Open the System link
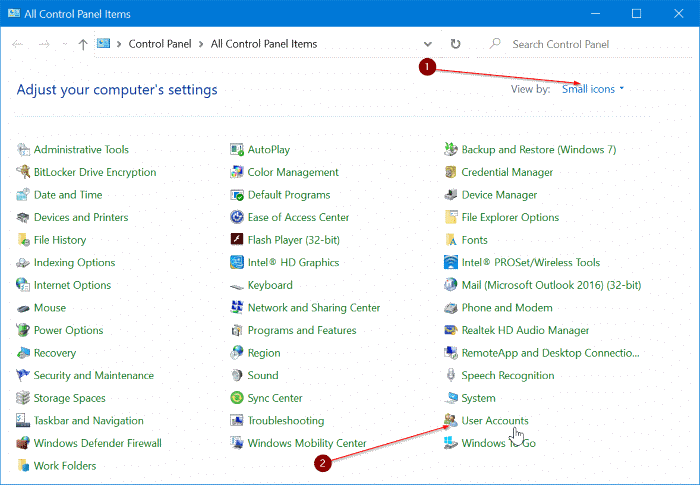The image size is (700, 485). click(478, 398)
